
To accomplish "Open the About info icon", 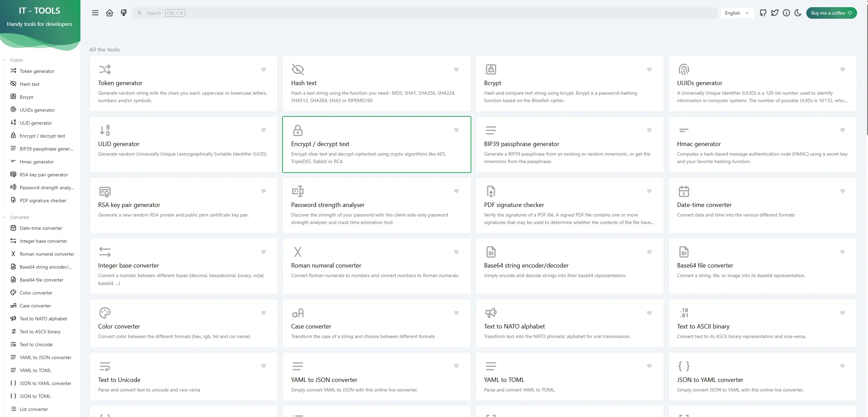I will [786, 13].
